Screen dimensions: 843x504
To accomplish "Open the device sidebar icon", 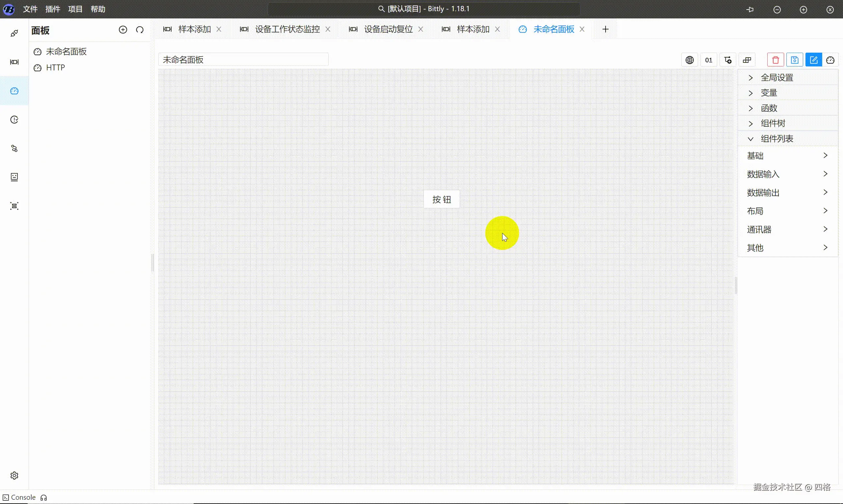I will click(14, 62).
